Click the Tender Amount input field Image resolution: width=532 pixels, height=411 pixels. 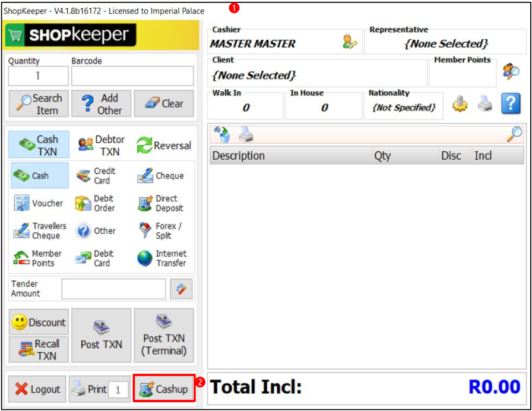point(113,289)
